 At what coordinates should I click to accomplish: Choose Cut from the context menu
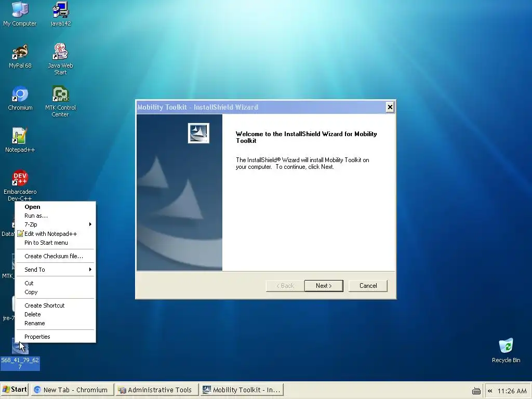[x=55, y=283]
